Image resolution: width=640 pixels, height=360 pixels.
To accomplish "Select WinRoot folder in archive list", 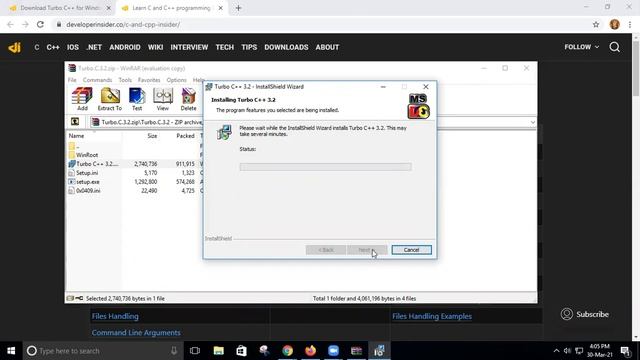I will click(87, 155).
